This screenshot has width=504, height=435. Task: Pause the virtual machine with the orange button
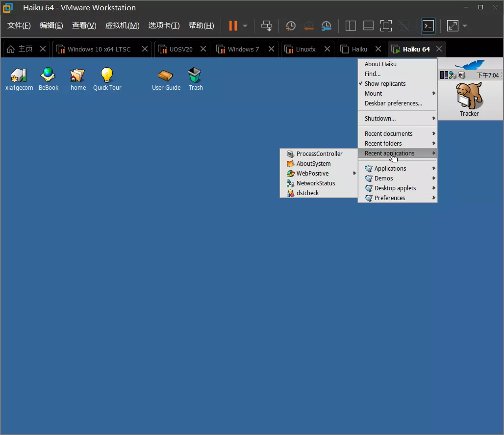tap(233, 26)
